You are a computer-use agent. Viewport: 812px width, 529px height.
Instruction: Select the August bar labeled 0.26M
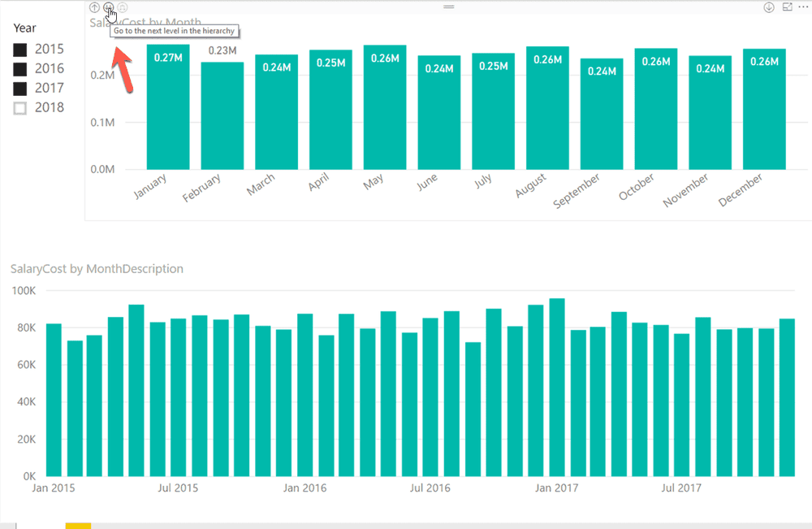tap(546, 106)
